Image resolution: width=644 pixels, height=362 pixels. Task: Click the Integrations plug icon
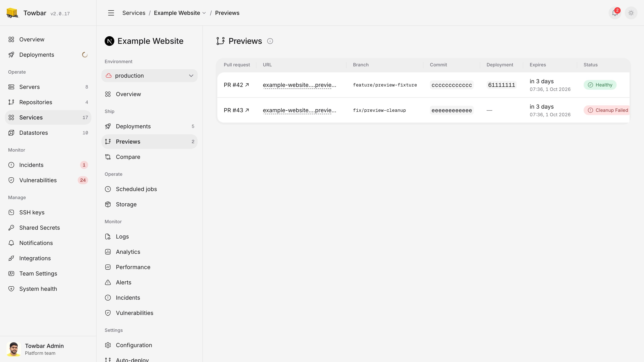click(11, 258)
